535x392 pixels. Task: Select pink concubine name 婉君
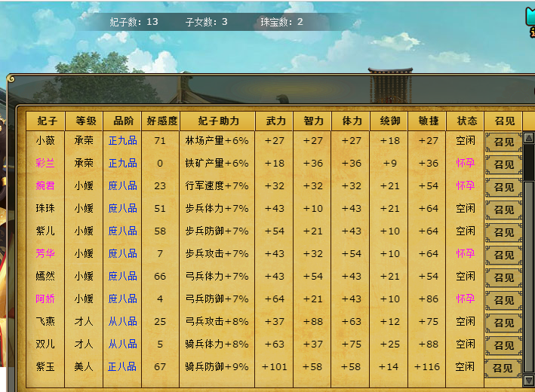(45, 185)
